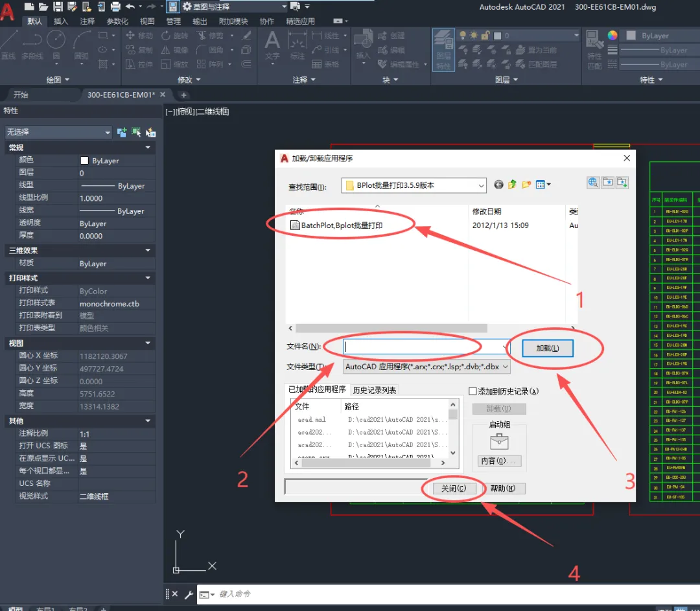Viewport: 700px width, 611px height.
Task: Click the color ByLayer swatch in Properties panel
Action: click(84, 160)
